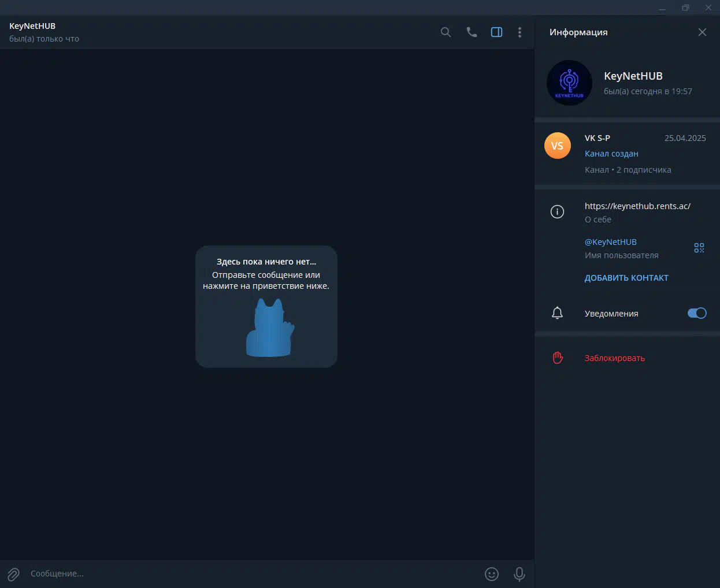Viewport: 720px width, 588px height.
Task: Open the emoji picker
Action: click(x=492, y=574)
